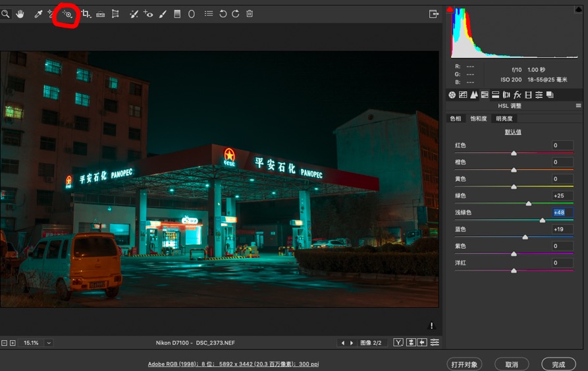The width and height of the screenshot is (588, 371).
Task: Go to previous image arrow
Action: tap(342, 343)
